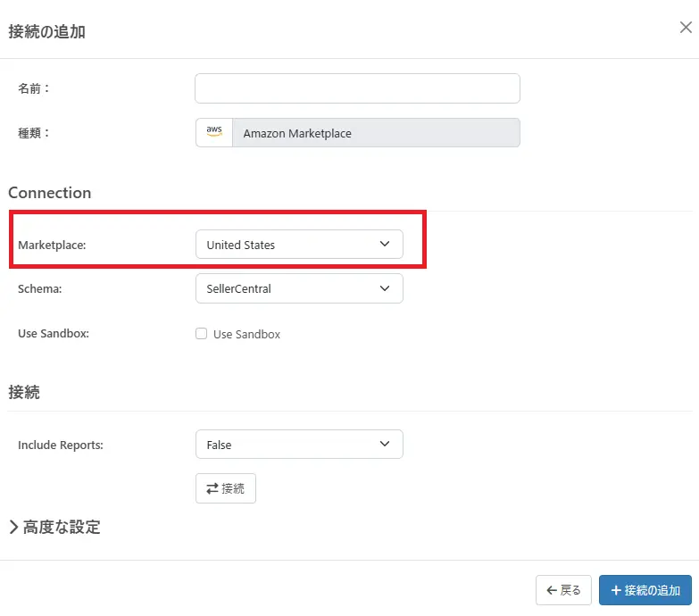Focus the 名前 text input field
This screenshot has width=699, height=616.
357,88
